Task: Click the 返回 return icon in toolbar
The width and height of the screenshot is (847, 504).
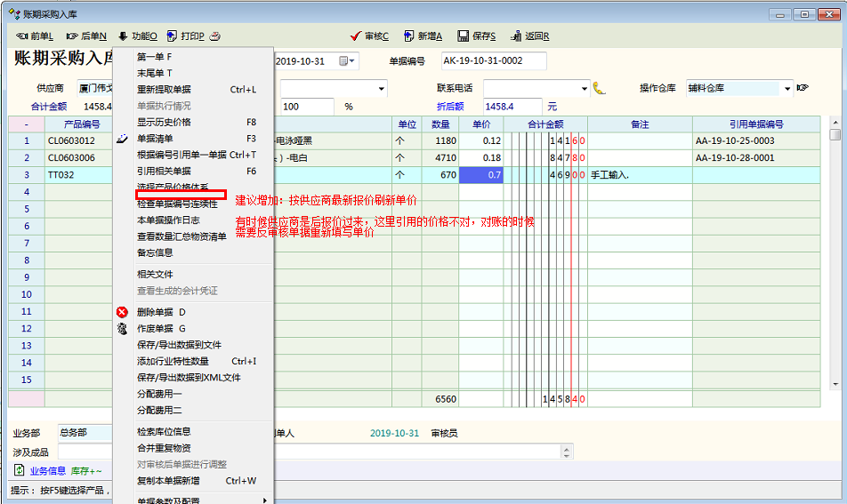Action: click(515, 36)
